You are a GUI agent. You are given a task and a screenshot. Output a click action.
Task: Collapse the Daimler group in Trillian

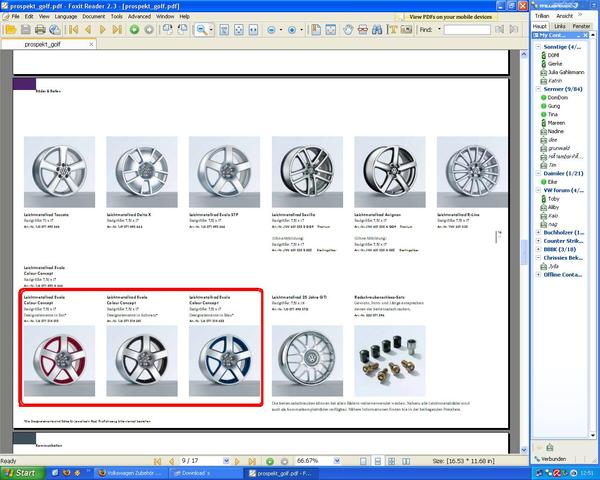(538, 173)
